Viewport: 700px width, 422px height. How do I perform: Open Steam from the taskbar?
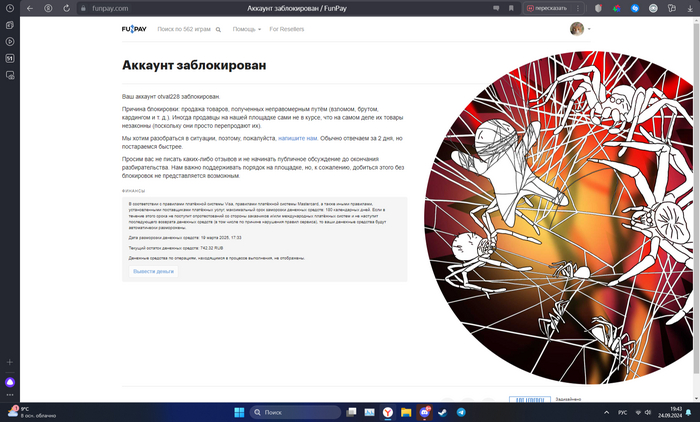click(x=442, y=412)
